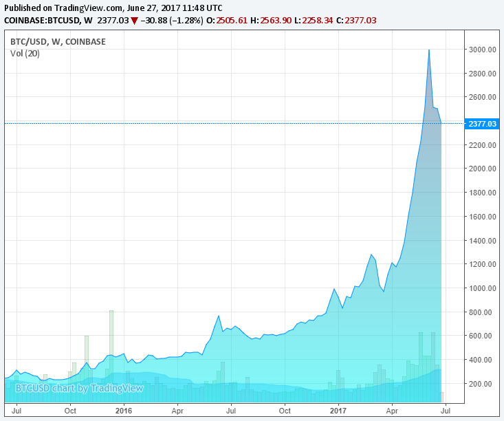Click the Vol (20) indicator label
Screen dimensions: 504x421
pyautogui.click(x=25, y=54)
